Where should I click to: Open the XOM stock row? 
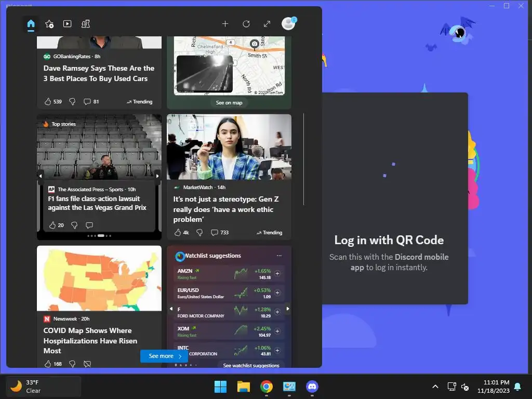(x=229, y=331)
